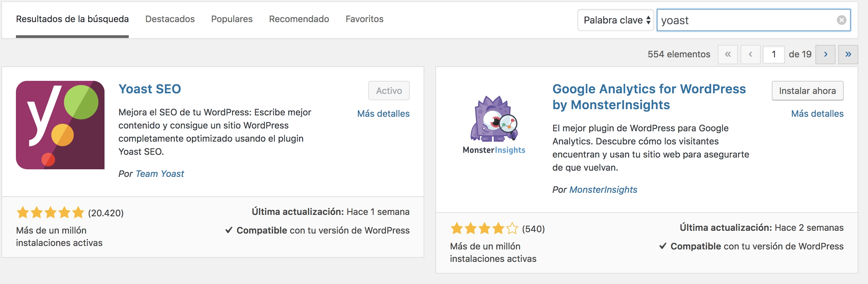This screenshot has width=868, height=284.
Task: Click Yoast 'Más de un millón instalaciones activas'
Action: click(59, 237)
